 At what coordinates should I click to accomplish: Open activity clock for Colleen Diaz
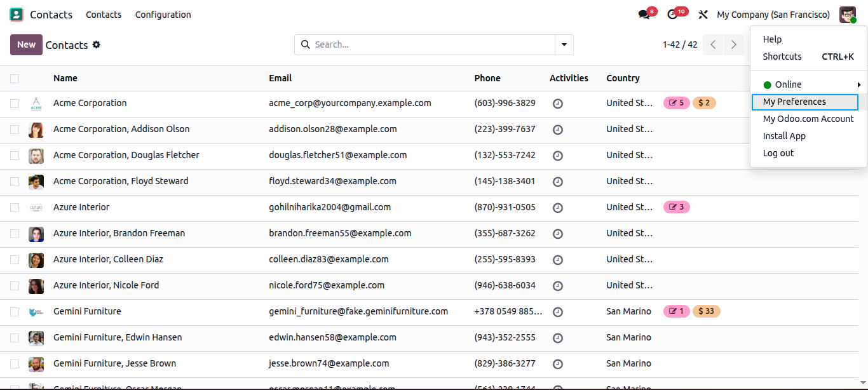tap(558, 260)
